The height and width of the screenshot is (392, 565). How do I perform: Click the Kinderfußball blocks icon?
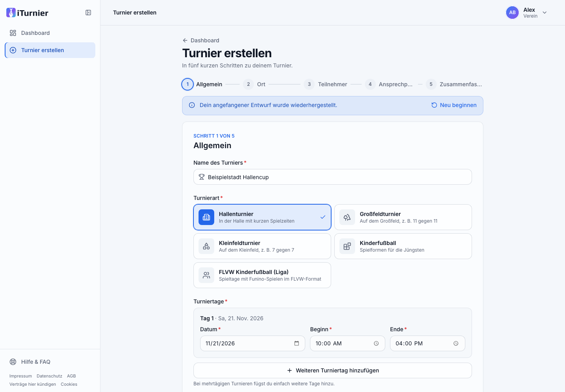click(347, 246)
